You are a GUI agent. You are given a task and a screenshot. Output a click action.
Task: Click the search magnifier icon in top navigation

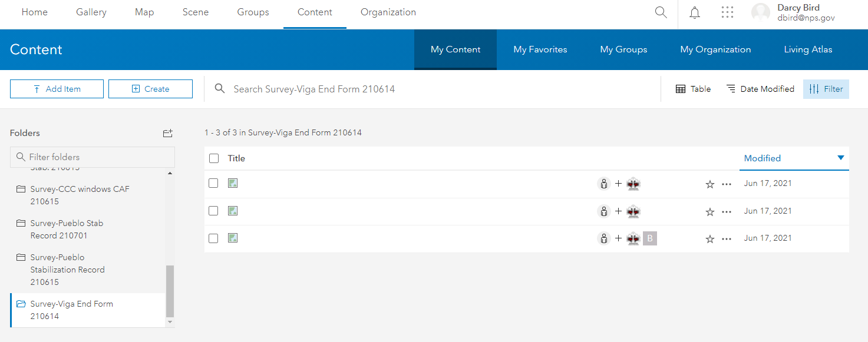click(661, 12)
